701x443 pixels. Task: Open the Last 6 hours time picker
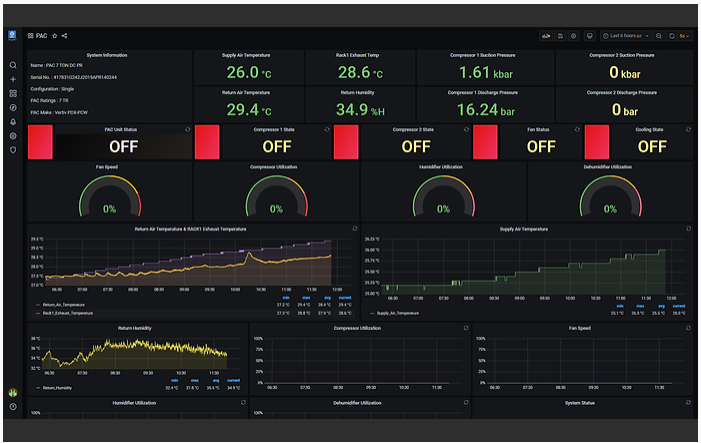click(x=625, y=36)
